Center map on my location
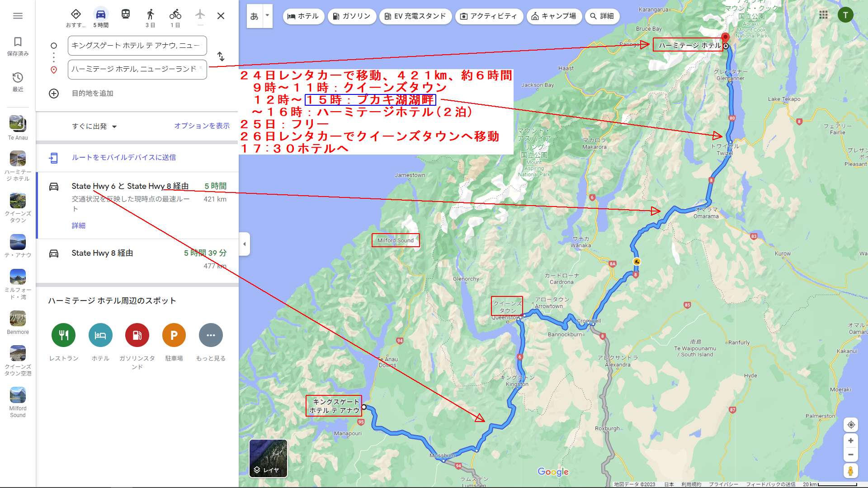Screen dimensions: 868x488 pyautogui.click(x=851, y=425)
